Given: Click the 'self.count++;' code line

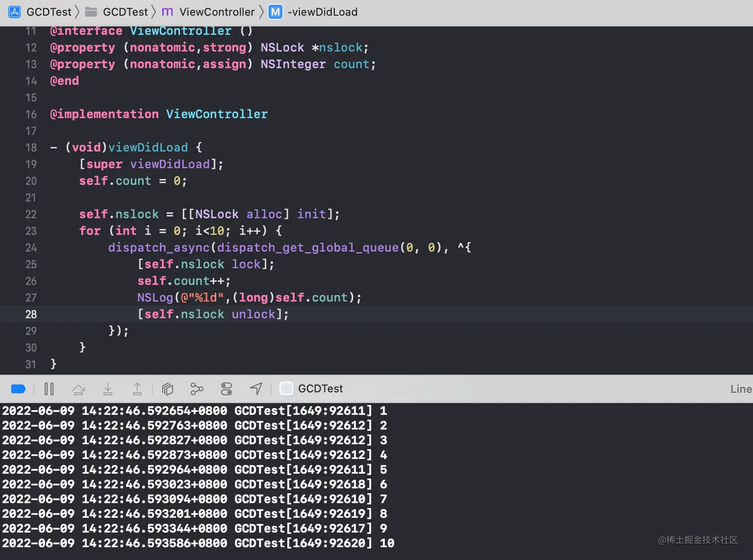Looking at the screenshot, I should [x=184, y=281].
